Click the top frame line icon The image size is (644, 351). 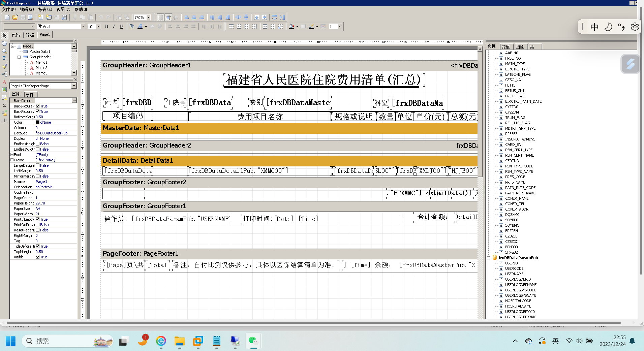pyautogui.click(x=231, y=26)
